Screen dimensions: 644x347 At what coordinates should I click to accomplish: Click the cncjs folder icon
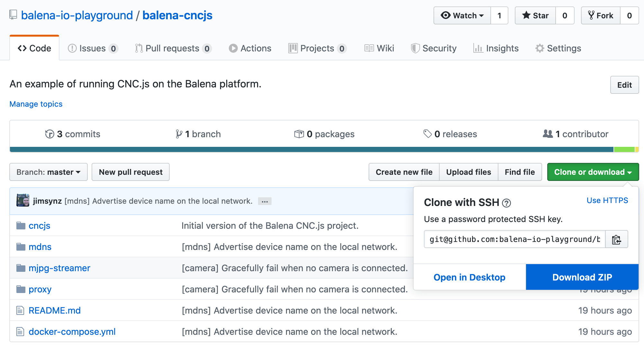pyautogui.click(x=20, y=225)
